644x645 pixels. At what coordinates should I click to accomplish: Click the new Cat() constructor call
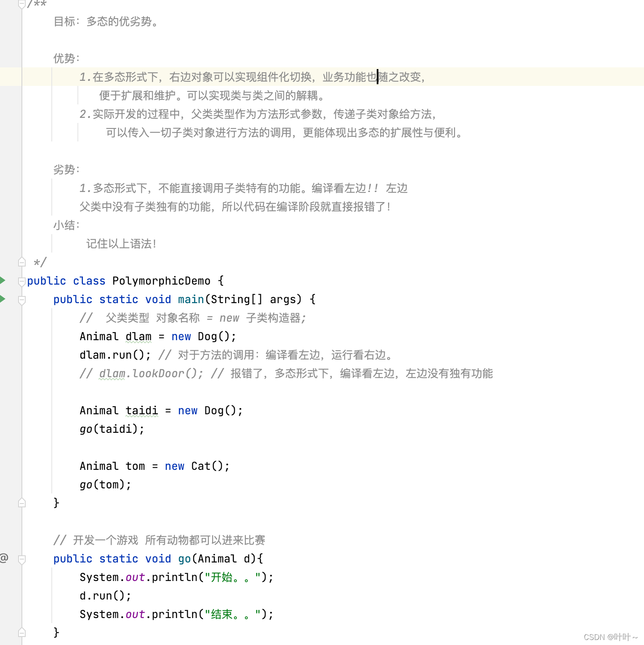(x=197, y=466)
